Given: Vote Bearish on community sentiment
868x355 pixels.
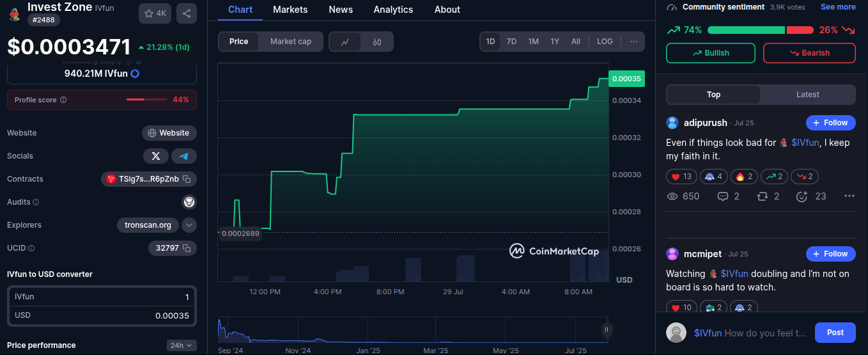Looking at the screenshot, I should [809, 53].
